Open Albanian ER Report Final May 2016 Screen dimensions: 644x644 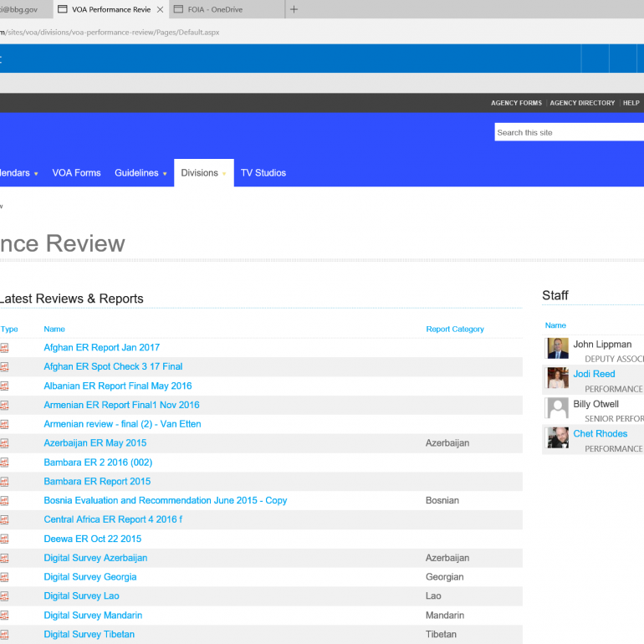(x=117, y=386)
